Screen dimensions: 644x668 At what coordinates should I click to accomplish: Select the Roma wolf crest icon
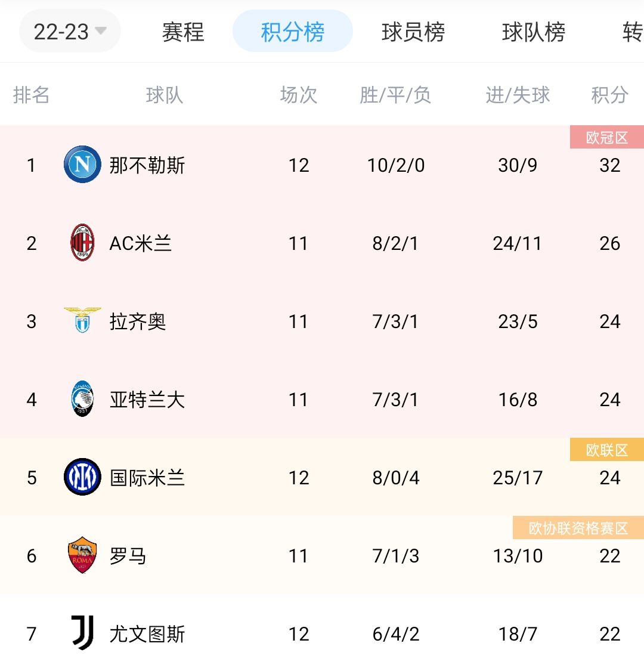pyautogui.click(x=82, y=556)
